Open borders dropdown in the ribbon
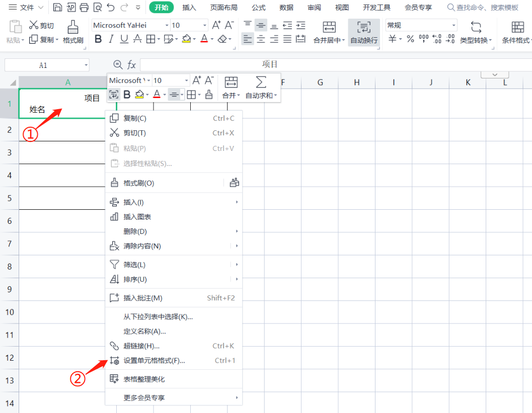The width and height of the screenshot is (532, 413). click(159, 39)
